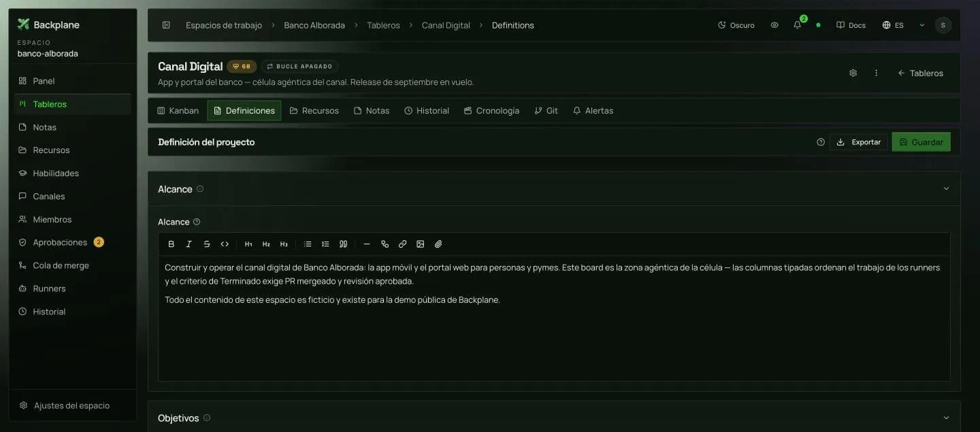Open the Notas tab
Screen dimensions: 980x432
click(372, 110)
